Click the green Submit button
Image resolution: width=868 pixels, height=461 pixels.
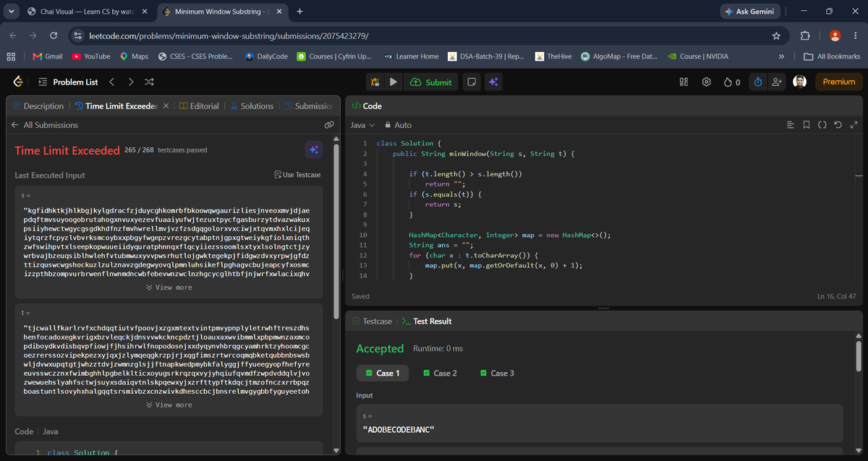point(431,82)
